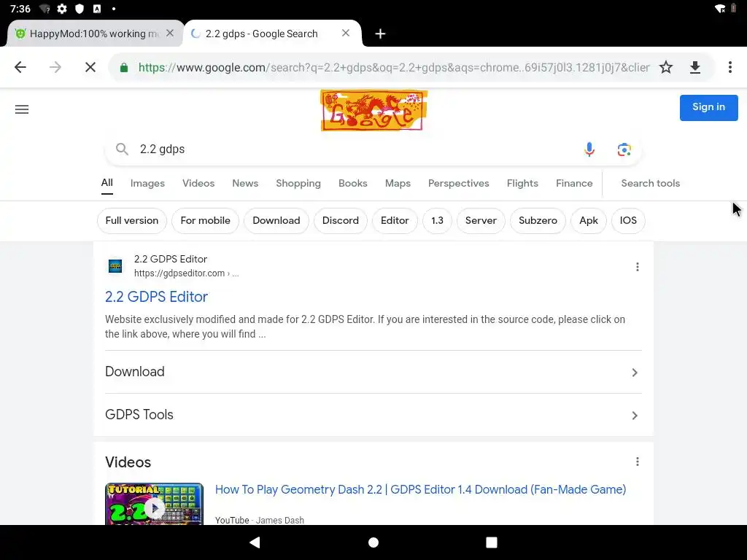Screen dimensions: 747x560
Task: Open three-dot options for GDPS Editor result
Action: pyautogui.click(x=637, y=267)
